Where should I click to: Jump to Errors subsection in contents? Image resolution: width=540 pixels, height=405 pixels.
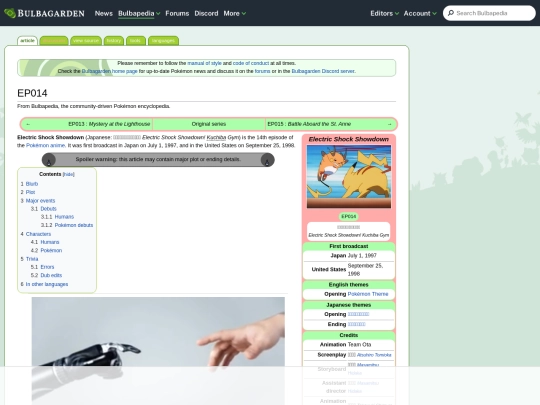[47, 267]
